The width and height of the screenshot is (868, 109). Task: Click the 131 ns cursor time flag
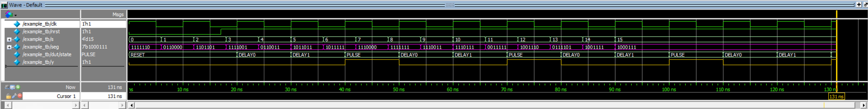pos(836,96)
